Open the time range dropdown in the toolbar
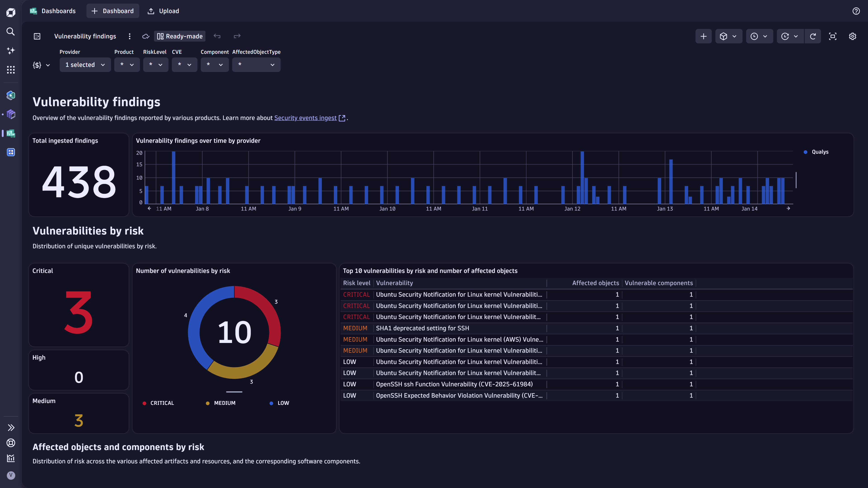This screenshot has height=488, width=868. pos(759,36)
